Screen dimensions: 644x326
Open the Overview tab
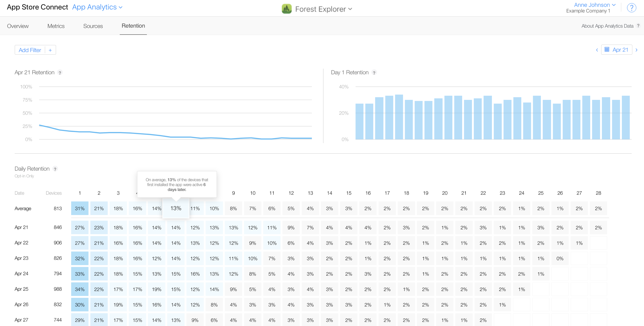coord(18,26)
